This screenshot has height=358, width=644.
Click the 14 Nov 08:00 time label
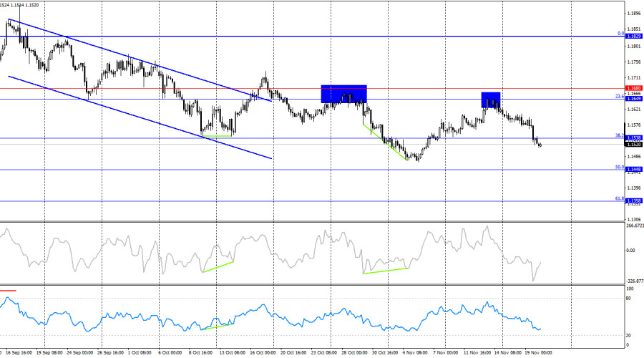(x=508, y=353)
